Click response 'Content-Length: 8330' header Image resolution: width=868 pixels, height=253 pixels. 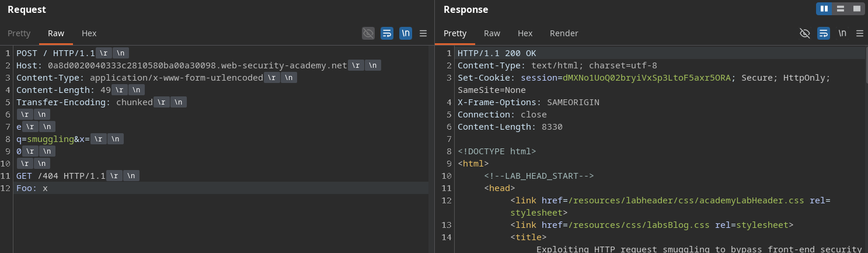click(510, 127)
